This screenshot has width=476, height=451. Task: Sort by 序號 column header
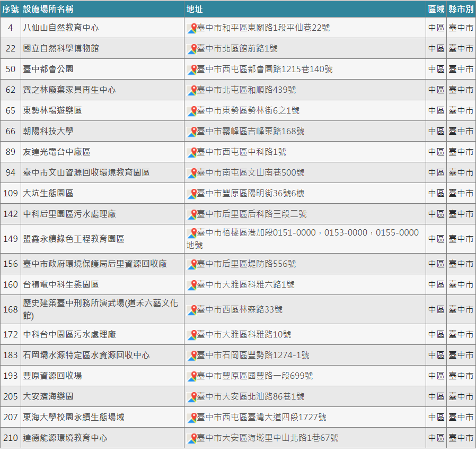click(10, 9)
